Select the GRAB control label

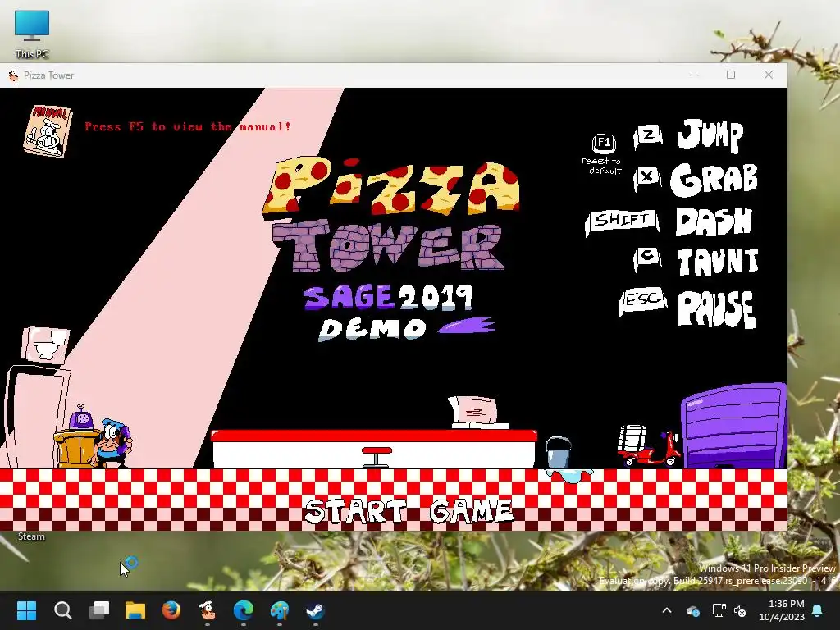coord(714,179)
